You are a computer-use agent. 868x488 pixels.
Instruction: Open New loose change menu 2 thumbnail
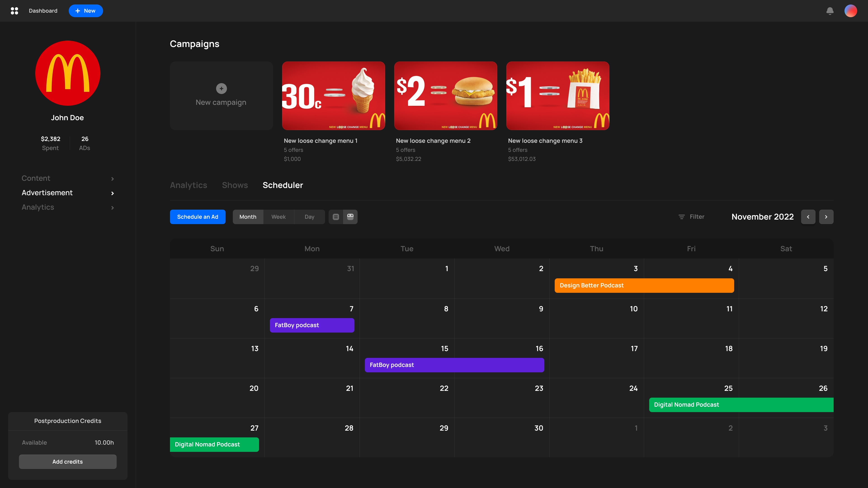coord(446,96)
